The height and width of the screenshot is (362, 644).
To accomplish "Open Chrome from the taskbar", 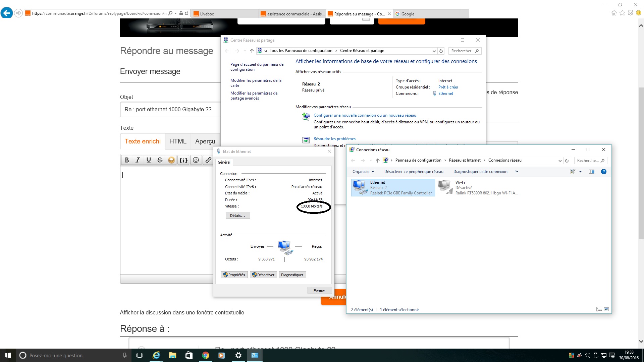I will tap(205, 355).
